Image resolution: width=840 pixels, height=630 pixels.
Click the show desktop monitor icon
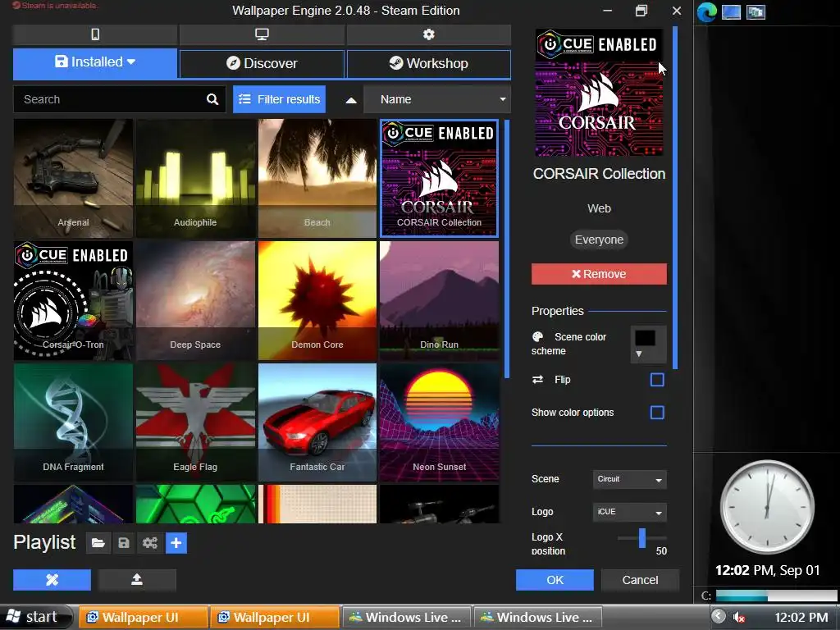[x=731, y=11]
